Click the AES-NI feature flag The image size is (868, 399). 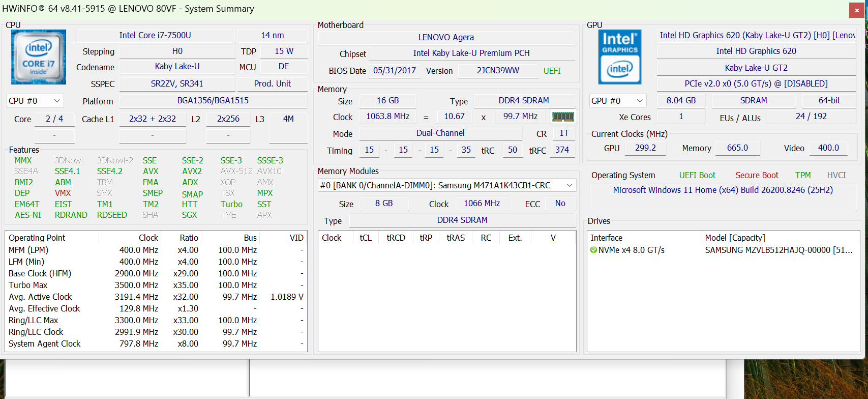click(28, 215)
